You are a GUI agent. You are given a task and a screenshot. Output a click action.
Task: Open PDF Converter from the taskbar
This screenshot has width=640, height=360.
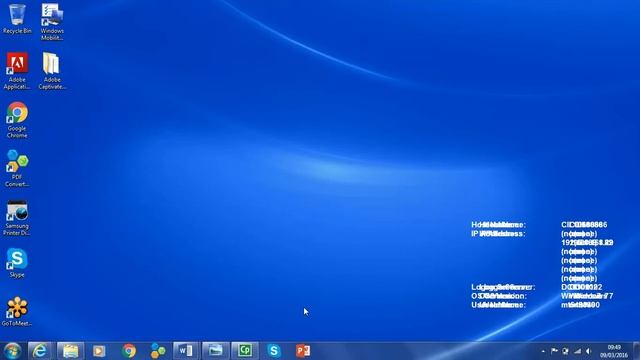(x=158, y=351)
